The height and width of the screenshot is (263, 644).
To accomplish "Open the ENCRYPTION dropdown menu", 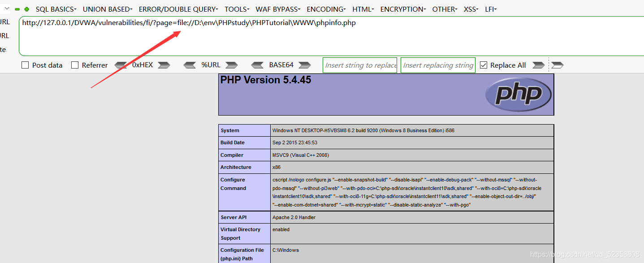I will pyautogui.click(x=403, y=9).
